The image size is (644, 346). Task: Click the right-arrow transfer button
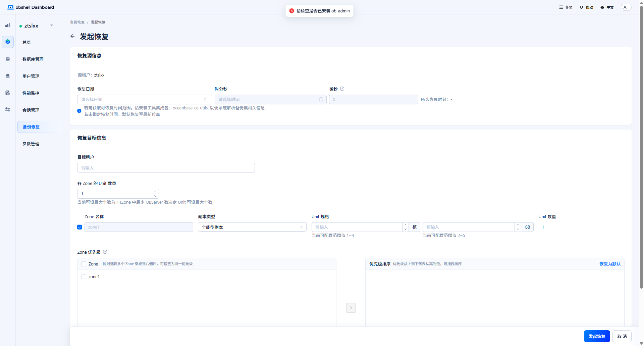[x=351, y=308]
